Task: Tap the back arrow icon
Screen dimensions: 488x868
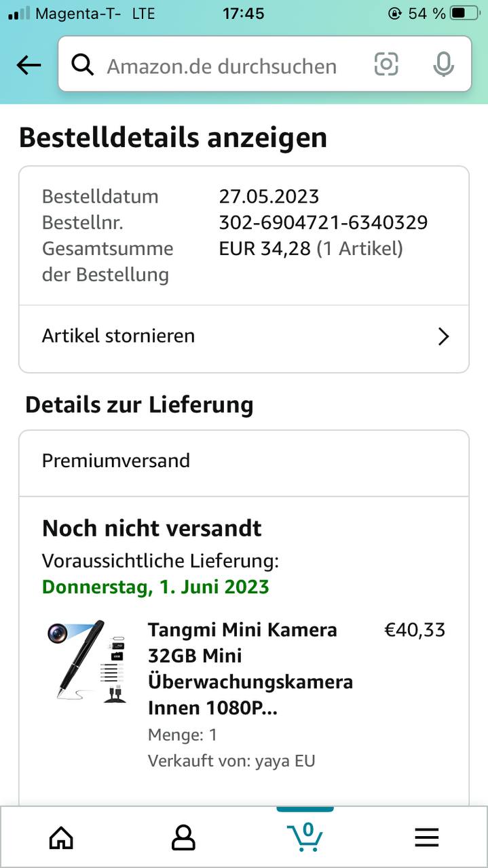Action: point(29,65)
